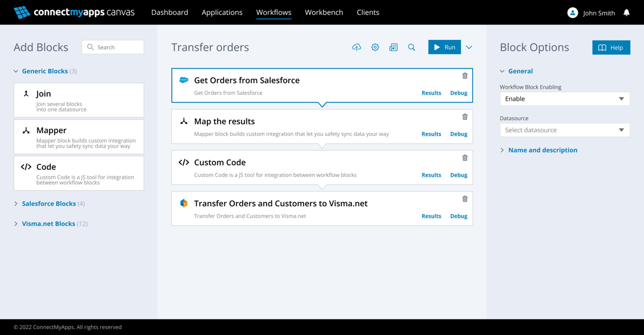The image size is (644, 335).
Task: Open the Workflow Block Enabling dropdown
Action: click(x=565, y=99)
